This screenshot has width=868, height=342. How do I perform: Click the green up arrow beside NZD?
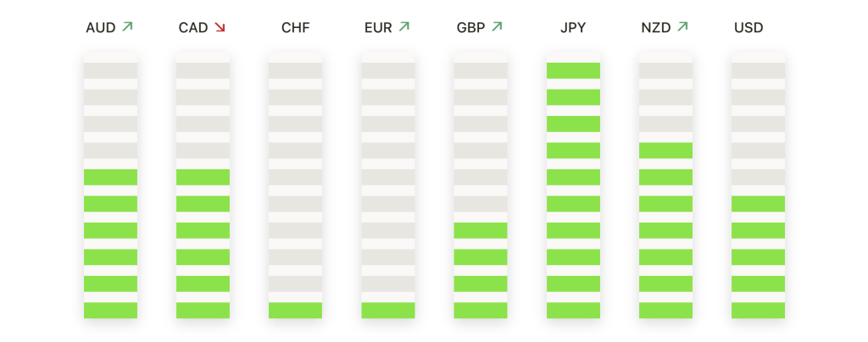682,26
